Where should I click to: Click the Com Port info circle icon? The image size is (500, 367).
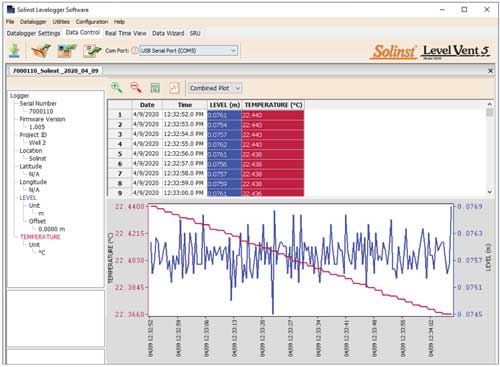(x=135, y=51)
